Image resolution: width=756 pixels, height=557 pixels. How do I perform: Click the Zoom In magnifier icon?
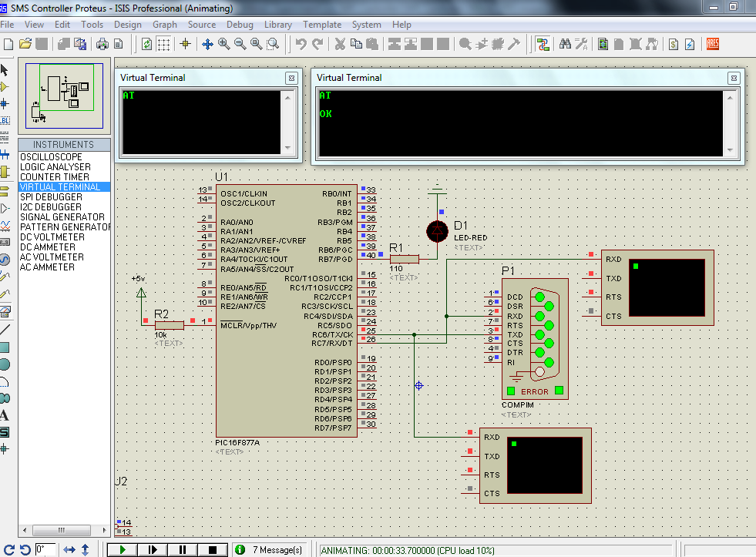(223, 45)
